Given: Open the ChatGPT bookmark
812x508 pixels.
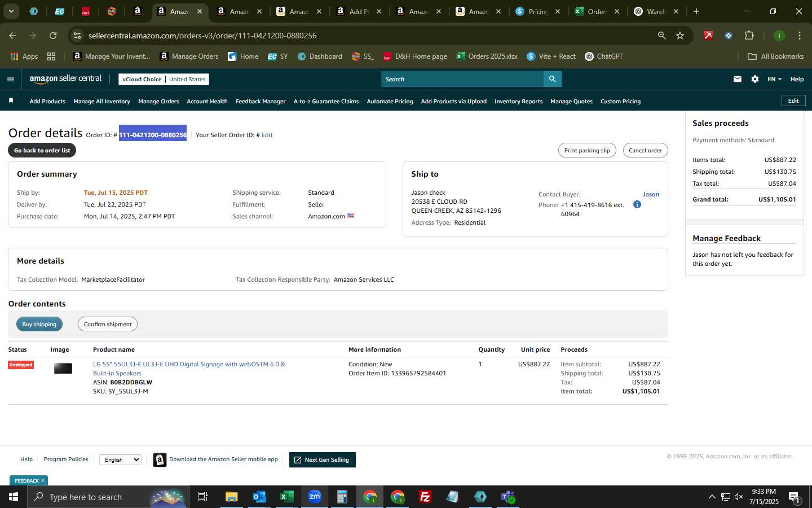Looking at the screenshot, I should (604, 56).
